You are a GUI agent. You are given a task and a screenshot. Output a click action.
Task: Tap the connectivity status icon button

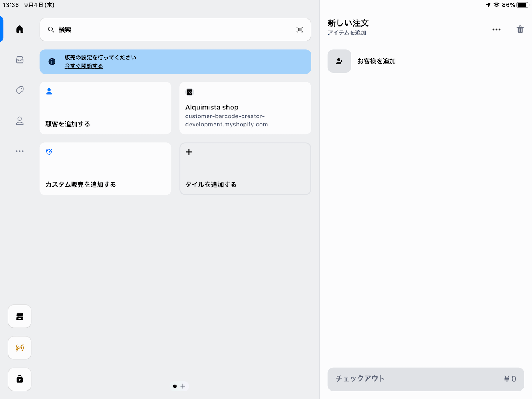20,348
